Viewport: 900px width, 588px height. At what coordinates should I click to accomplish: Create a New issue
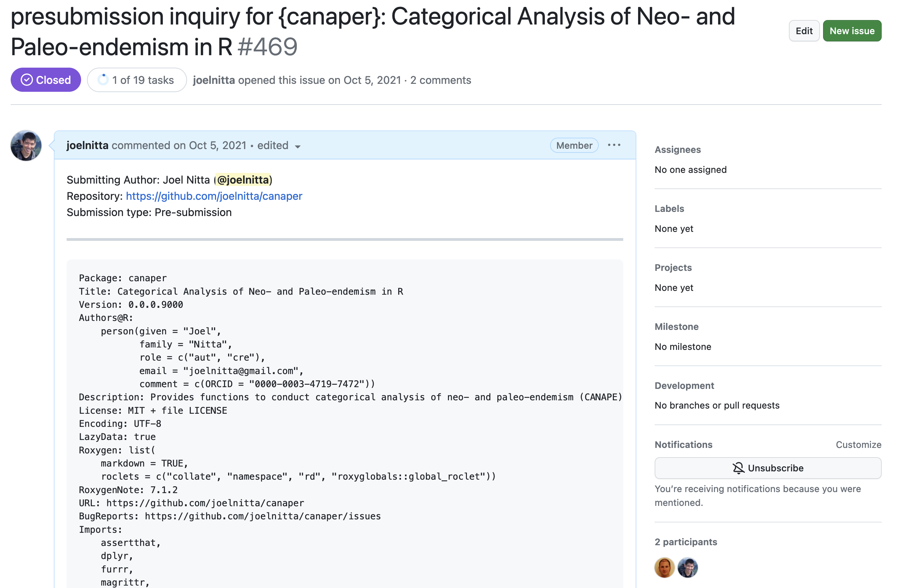pyautogui.click(x=852, y=31)
